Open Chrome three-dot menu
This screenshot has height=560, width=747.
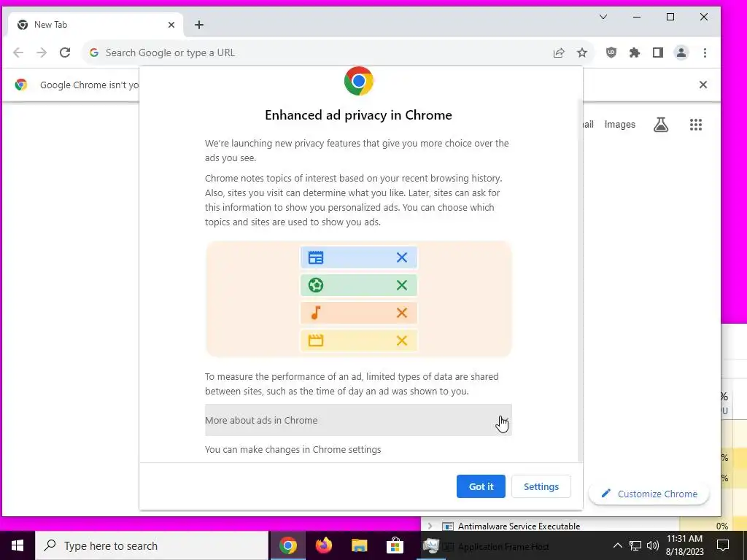pos(705,52)
